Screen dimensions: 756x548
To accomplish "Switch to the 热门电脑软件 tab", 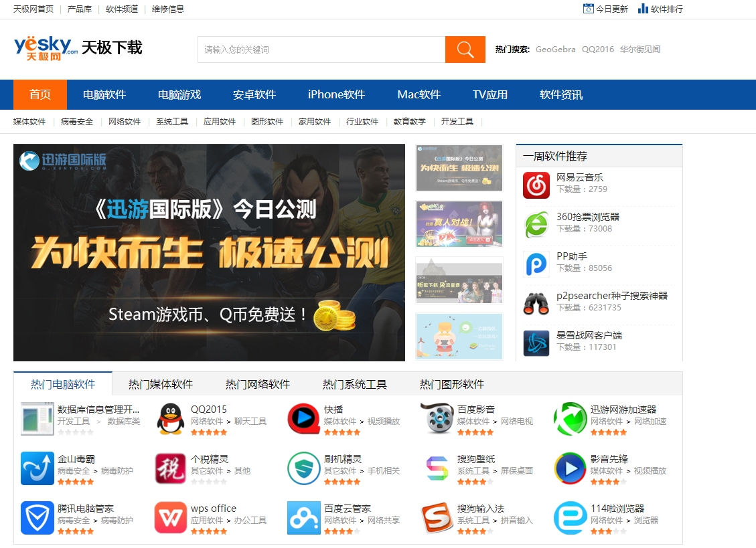I will click(x=63, y=384).
